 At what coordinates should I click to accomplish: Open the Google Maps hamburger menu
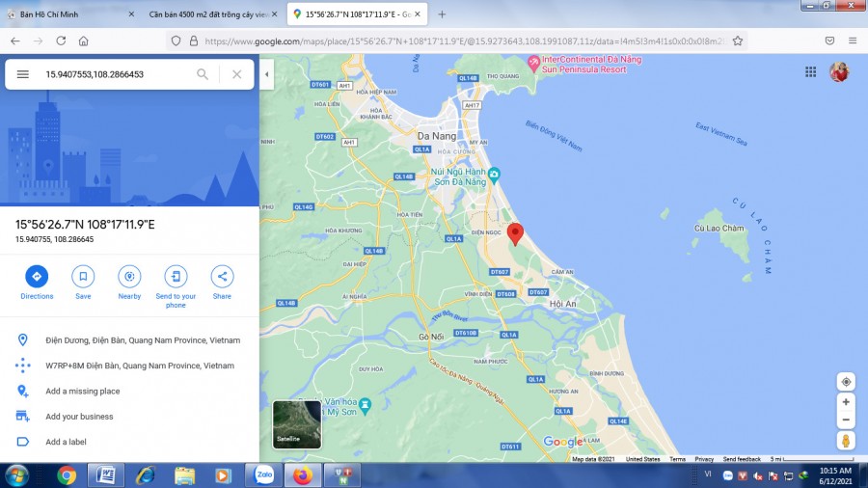(x=23, y=74)
